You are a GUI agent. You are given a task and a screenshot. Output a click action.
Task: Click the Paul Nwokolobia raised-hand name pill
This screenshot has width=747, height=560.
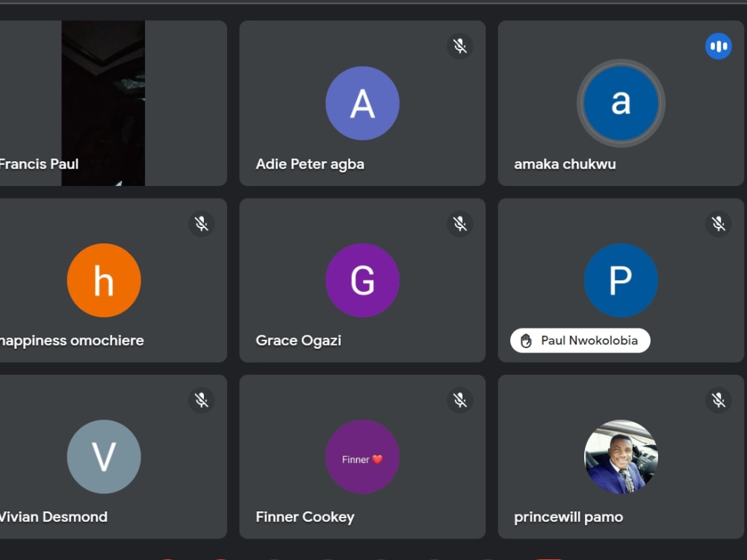point(580,340)
